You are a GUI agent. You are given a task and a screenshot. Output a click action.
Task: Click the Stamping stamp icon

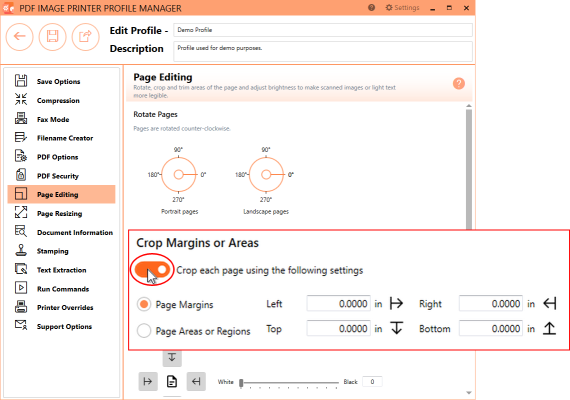(x=21, y=250)
